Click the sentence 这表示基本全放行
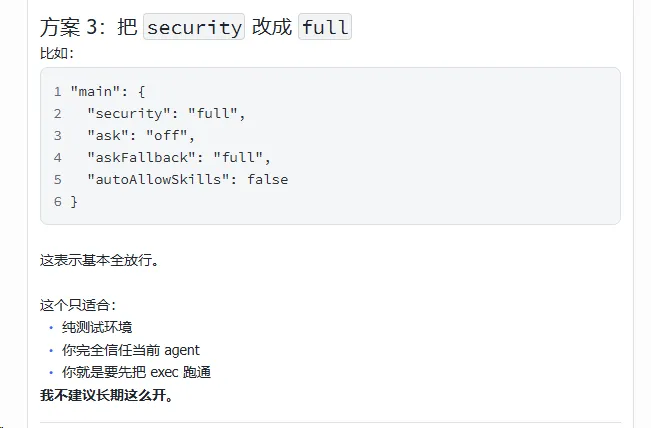 99,260
